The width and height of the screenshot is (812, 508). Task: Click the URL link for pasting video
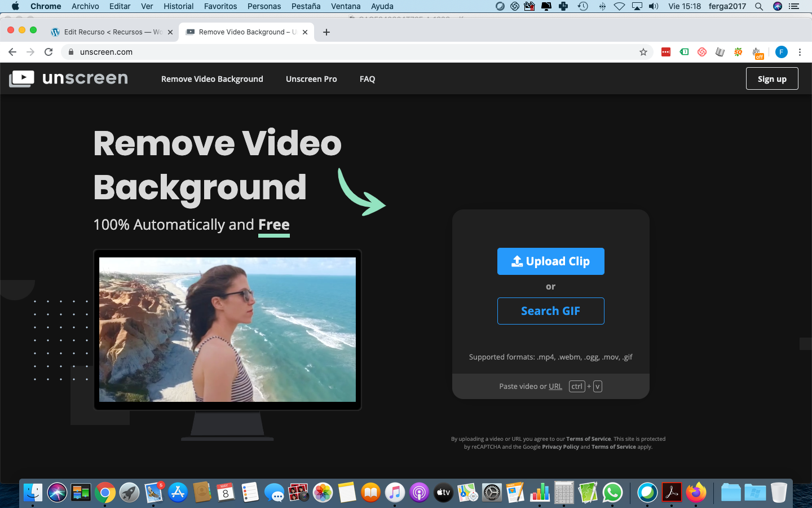pos(555,387)
